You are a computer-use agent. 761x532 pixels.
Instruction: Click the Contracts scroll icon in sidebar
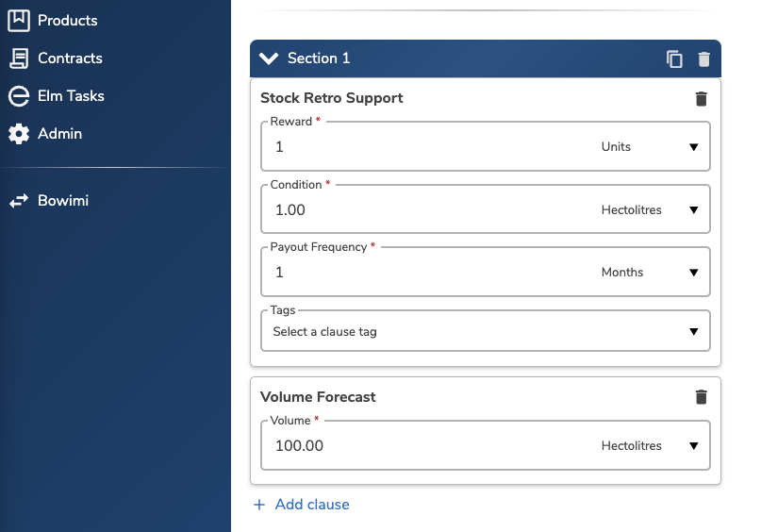tap(19, 58)
